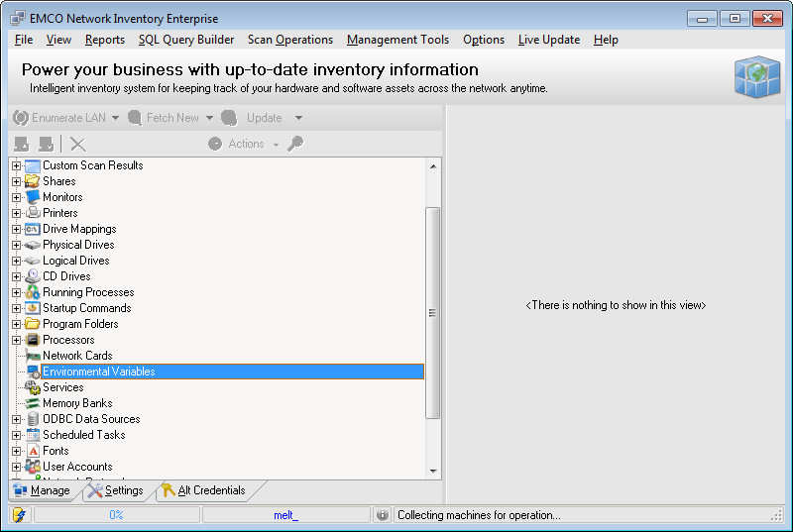This screenshot has width=793, height=532.
Task: Open the Reports menu
Action: [x=105, y=40]
